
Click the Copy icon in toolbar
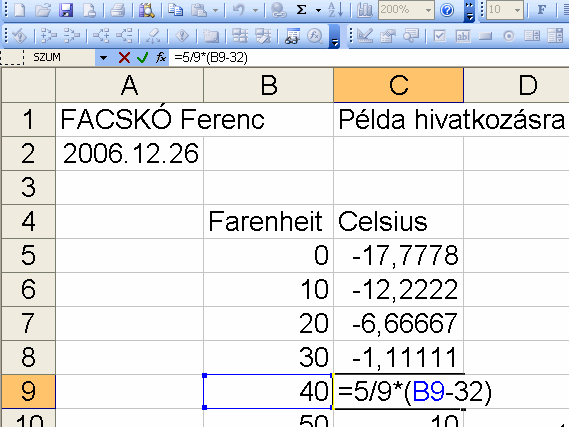pos(176,10)
